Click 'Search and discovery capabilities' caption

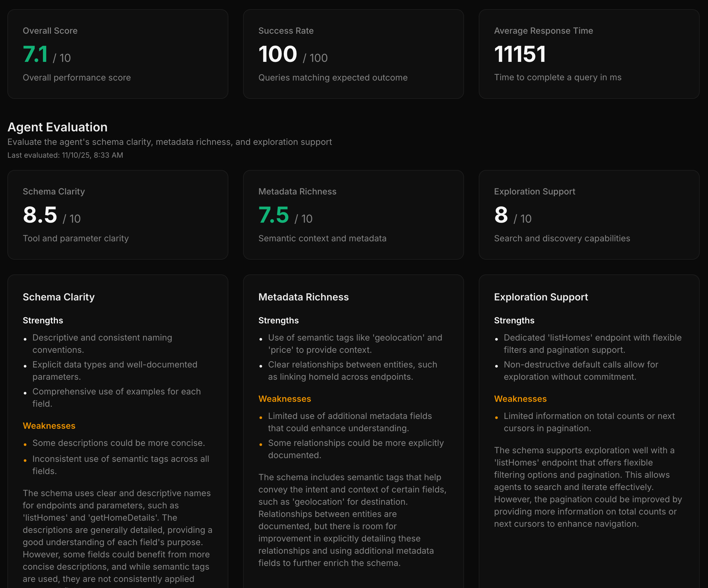562,238
